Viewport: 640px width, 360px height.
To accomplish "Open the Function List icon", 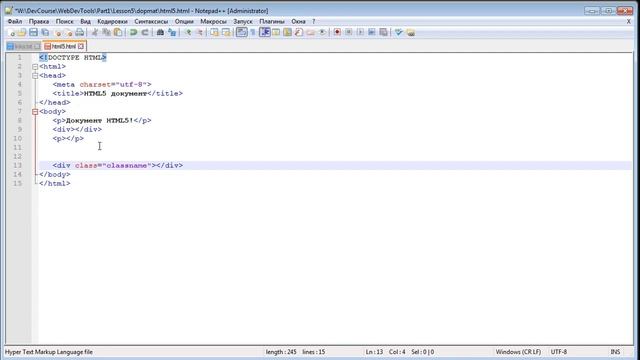I will pos(299,32).
